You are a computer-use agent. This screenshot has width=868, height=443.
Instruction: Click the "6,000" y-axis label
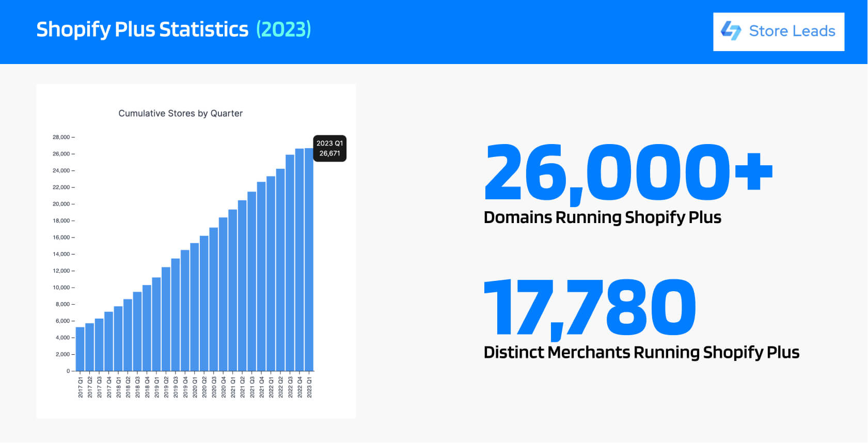pos(62,321)
